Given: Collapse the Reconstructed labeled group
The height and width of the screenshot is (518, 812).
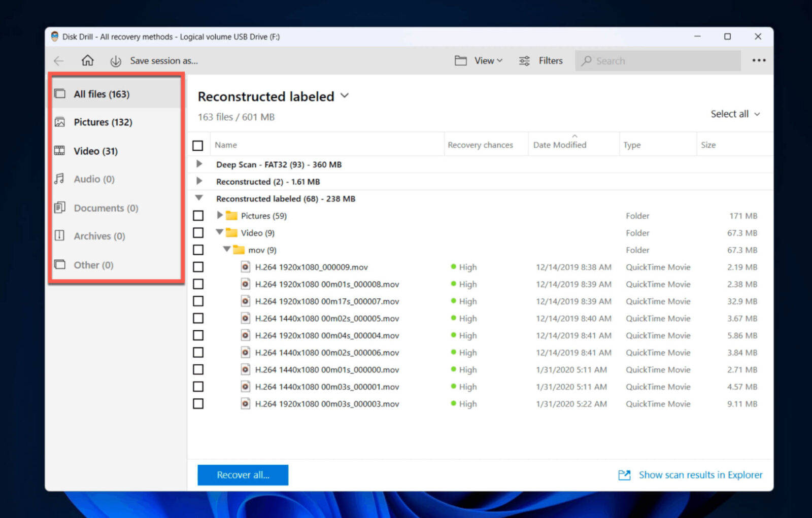Looking at the screenshot, I should [198, 198].
